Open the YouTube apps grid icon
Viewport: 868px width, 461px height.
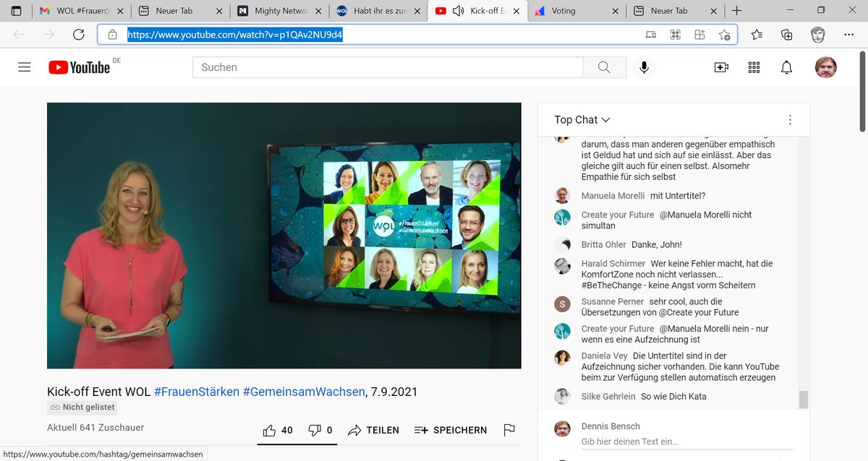pyautogui.click(x=754, y=67)
